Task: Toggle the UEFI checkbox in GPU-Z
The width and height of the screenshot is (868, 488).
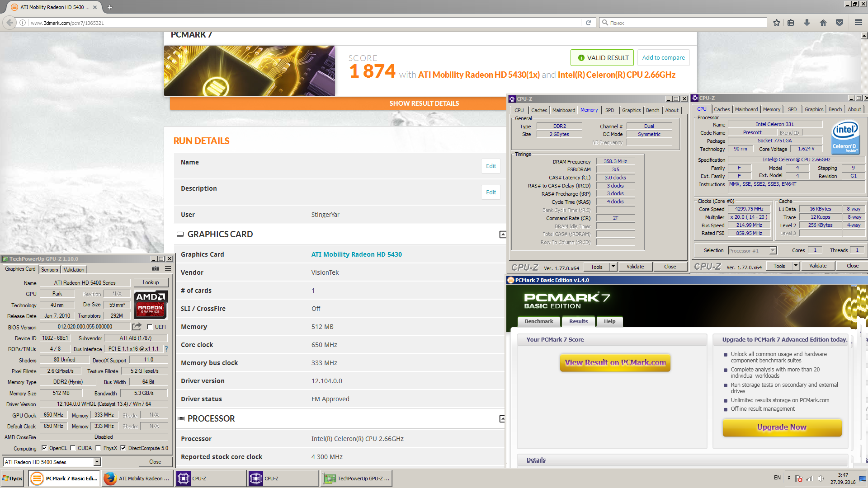Action: (x=150, y=327)
